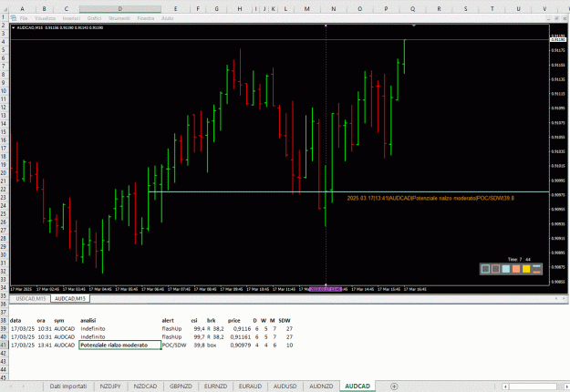Switch to the USDCAD,M15 chart tab

(30, 299)
